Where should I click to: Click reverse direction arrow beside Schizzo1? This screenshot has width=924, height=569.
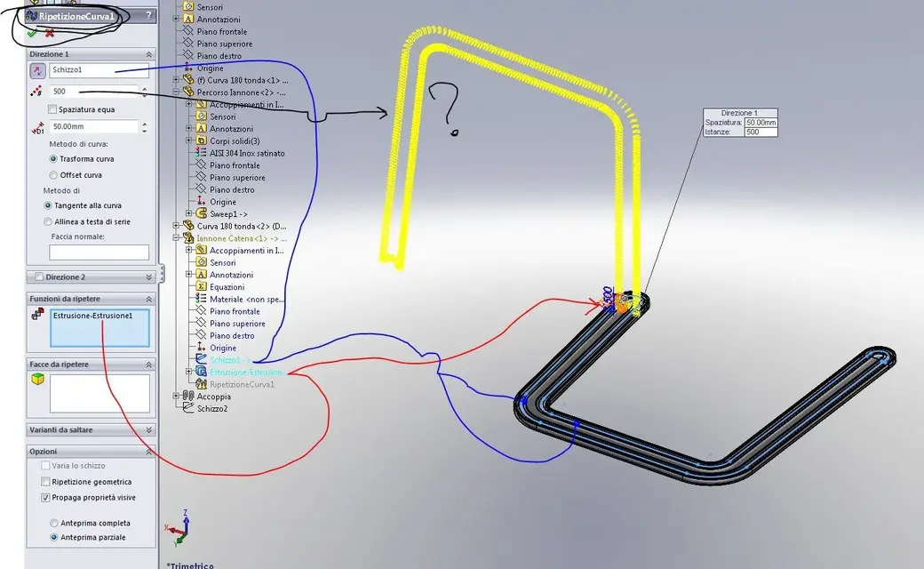click(x=37, y=71)
